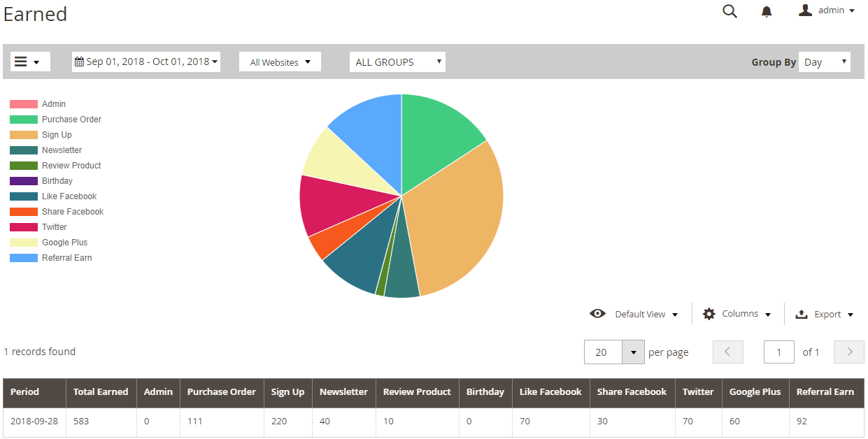Click the search magnifier icon

(x=730, y=11)
